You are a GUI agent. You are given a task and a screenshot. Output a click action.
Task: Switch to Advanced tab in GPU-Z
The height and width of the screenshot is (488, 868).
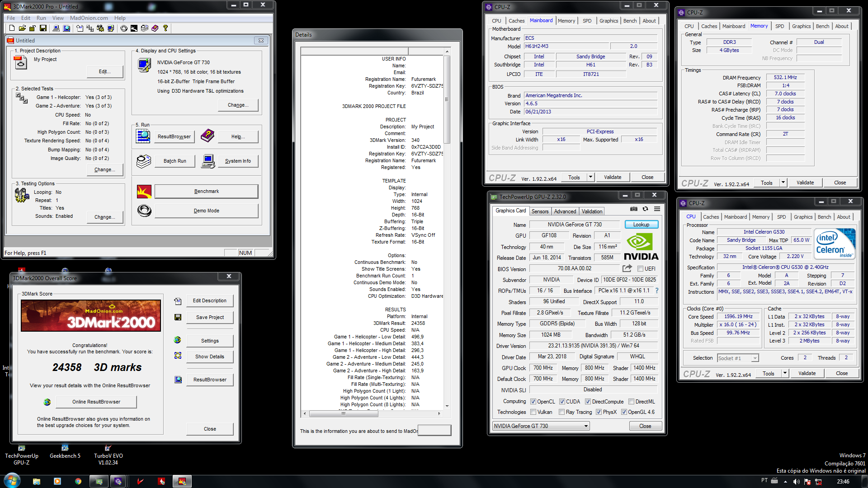coord(565,211)
